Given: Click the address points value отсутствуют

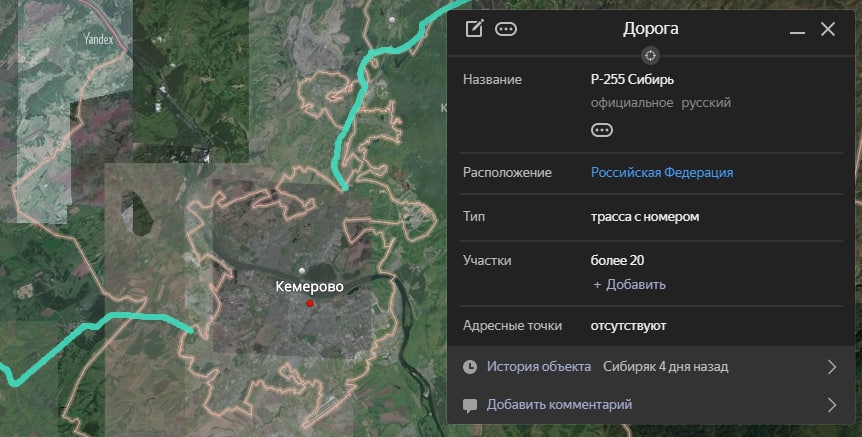Looking at the screenshot, I should 628,325.
